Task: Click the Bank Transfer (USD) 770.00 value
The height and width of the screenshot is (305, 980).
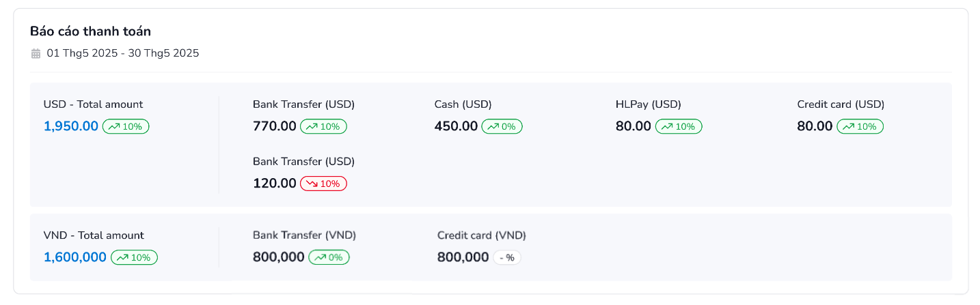Action: pyautogui.click(x=275, y=126)
